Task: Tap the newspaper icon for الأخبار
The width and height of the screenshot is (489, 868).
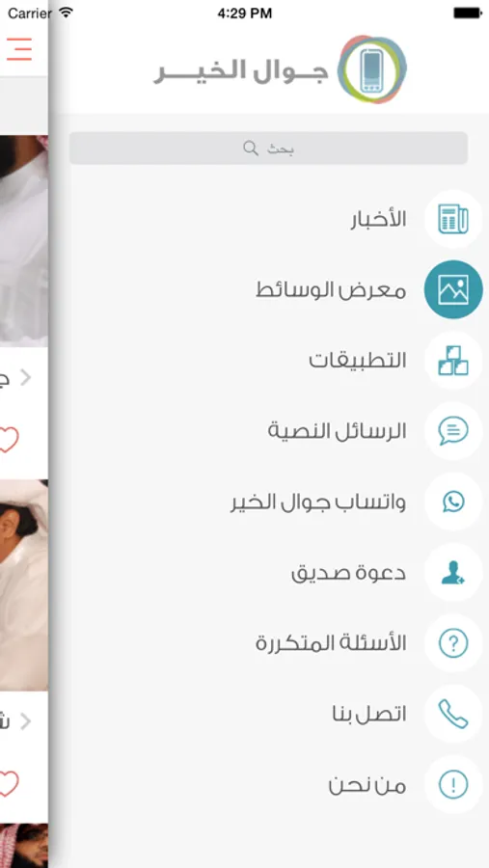Action: (453, 219)
